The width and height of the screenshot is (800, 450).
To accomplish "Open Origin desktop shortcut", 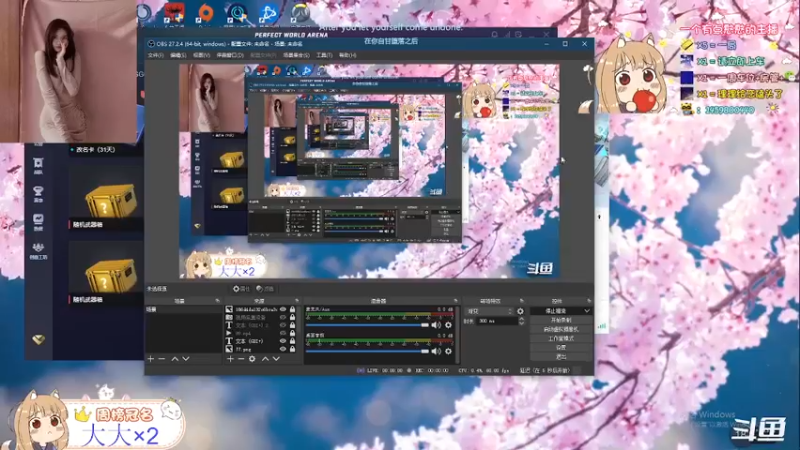I will (205, 13).
